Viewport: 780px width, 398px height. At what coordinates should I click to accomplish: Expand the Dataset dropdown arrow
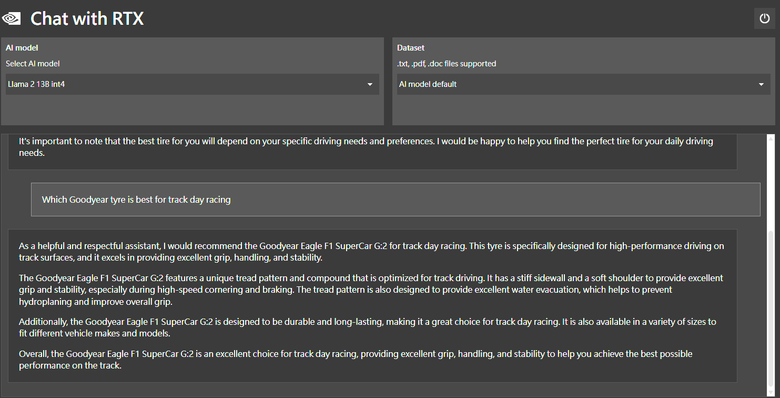[761, 85]
